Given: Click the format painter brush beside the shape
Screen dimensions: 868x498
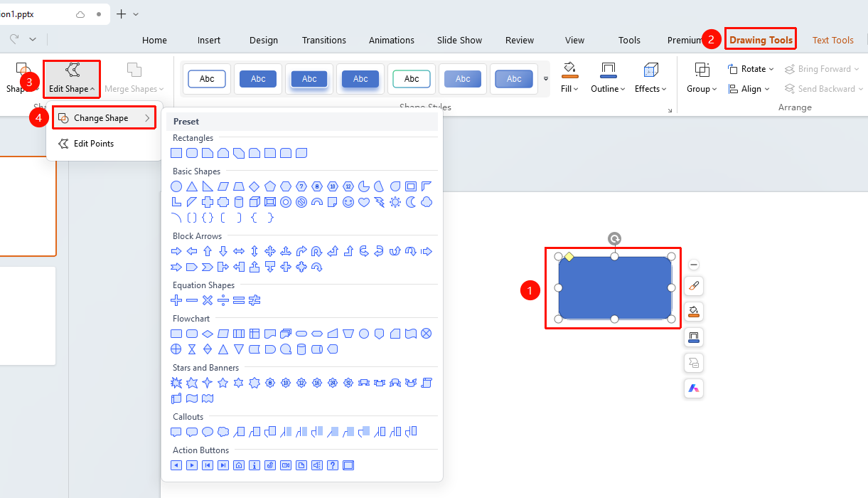Looking at the screenshot, I should [694, 286].
